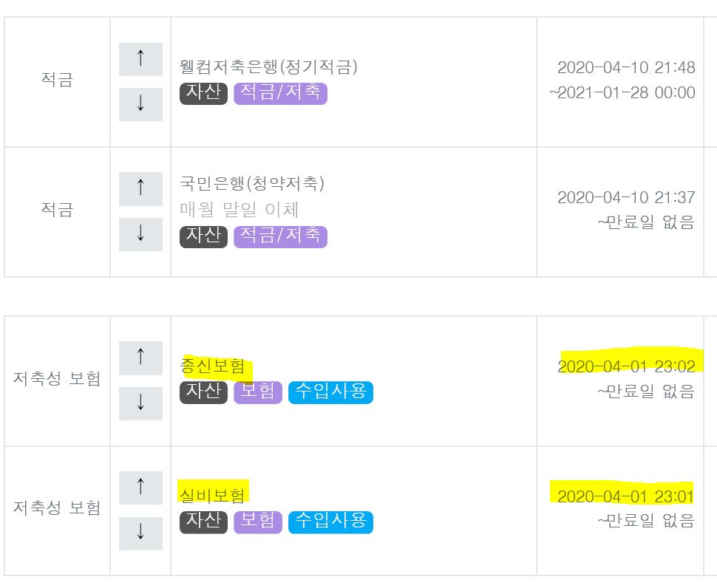Click 적금/저축 tag on 웰컴저축은행 row
Viewport: 717px width, 588px height.
[280, 94]
